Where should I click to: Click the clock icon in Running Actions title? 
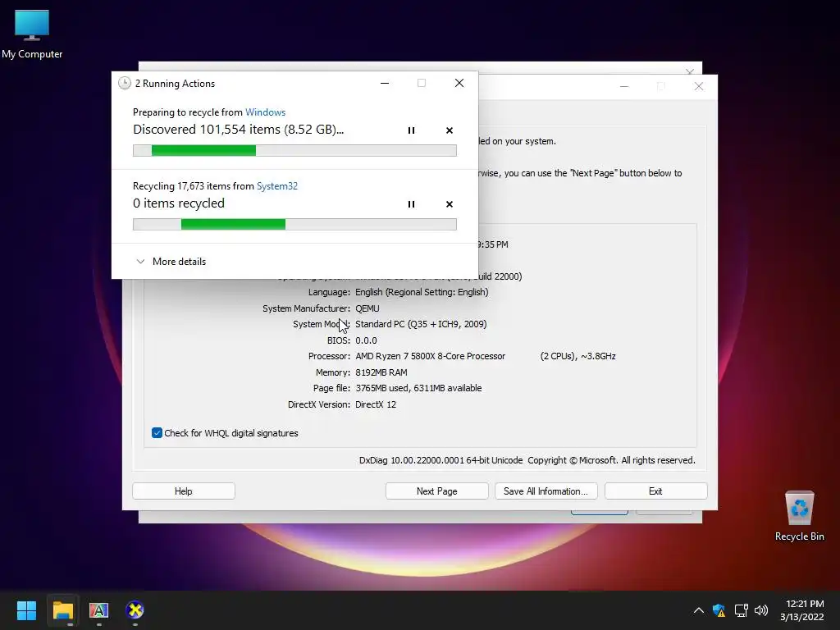coord(125,83)
